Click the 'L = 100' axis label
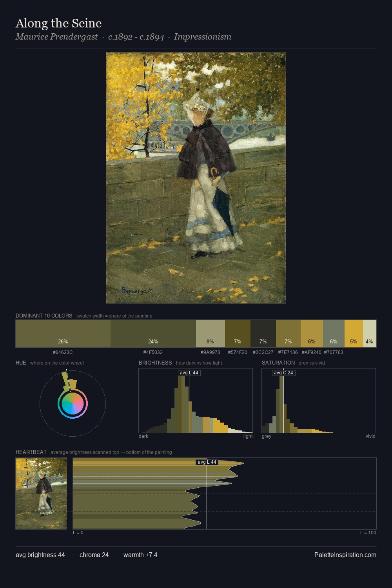The image size is (392, 588). 368,533
